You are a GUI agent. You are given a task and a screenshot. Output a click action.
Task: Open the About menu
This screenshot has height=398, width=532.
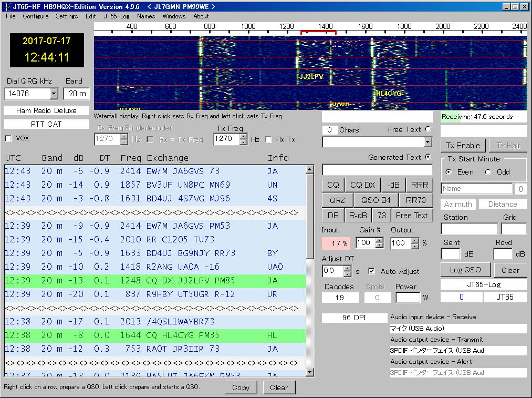201,16
